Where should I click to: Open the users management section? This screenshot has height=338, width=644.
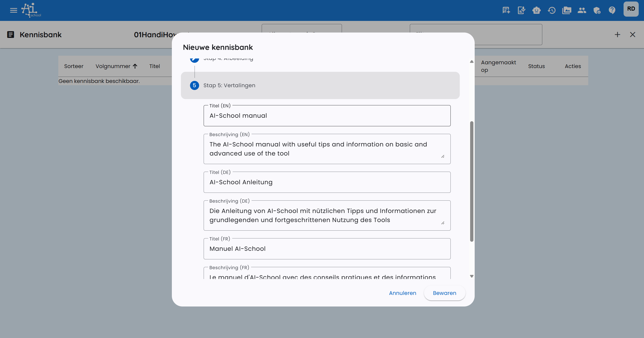(582, 10)
